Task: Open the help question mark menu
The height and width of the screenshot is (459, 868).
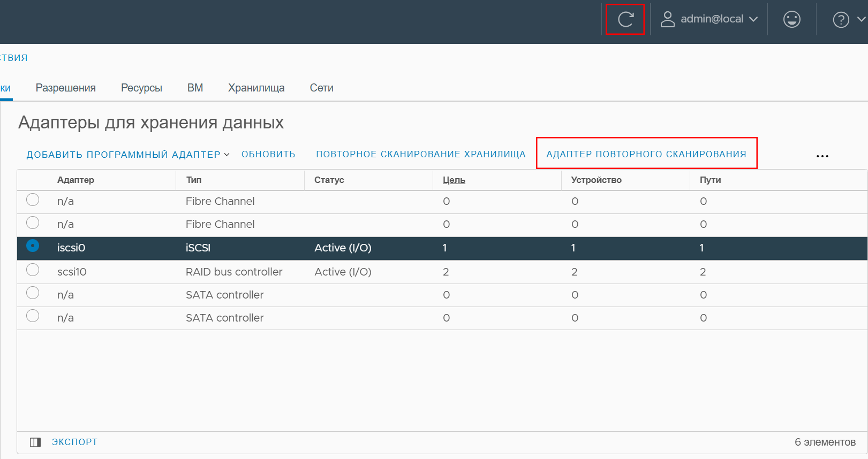Action: 841,20
